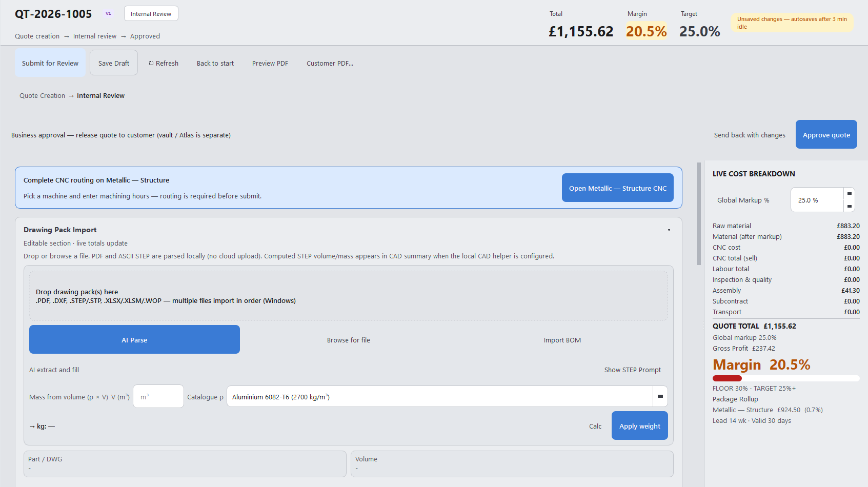Collapse the Drawing Pack Import section arrow
868x487 pixels.
click(x=669, y=230)
